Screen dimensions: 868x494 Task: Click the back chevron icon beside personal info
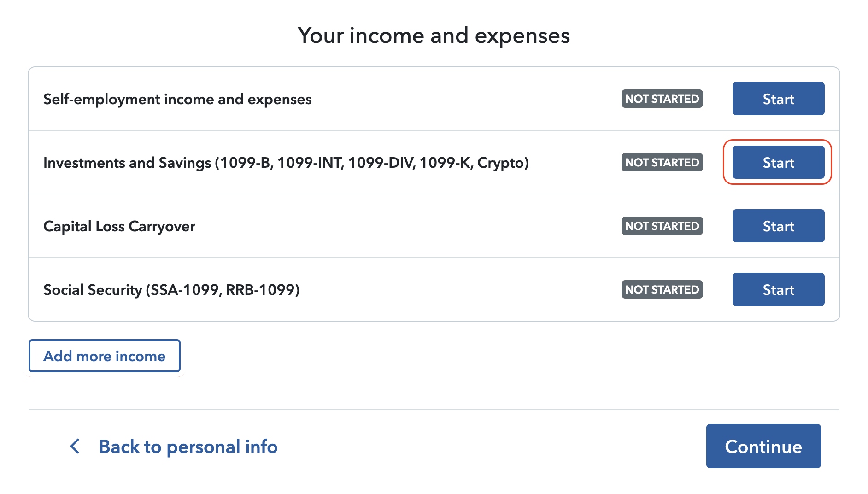click(x=74, y=446)
